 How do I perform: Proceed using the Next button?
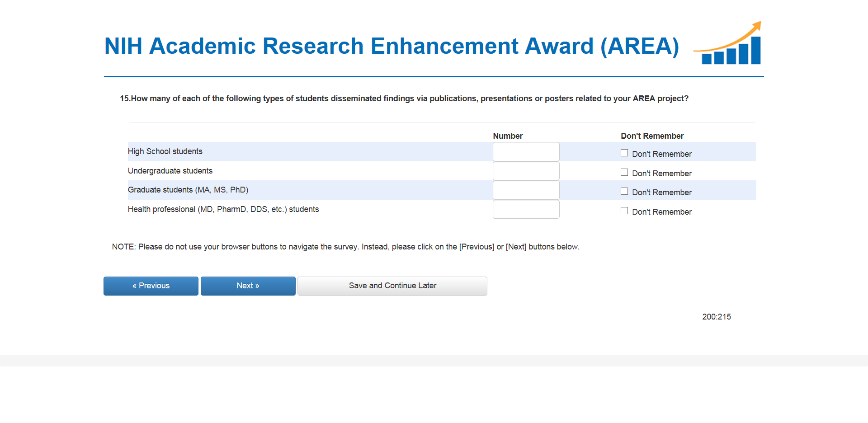[248, 286]
